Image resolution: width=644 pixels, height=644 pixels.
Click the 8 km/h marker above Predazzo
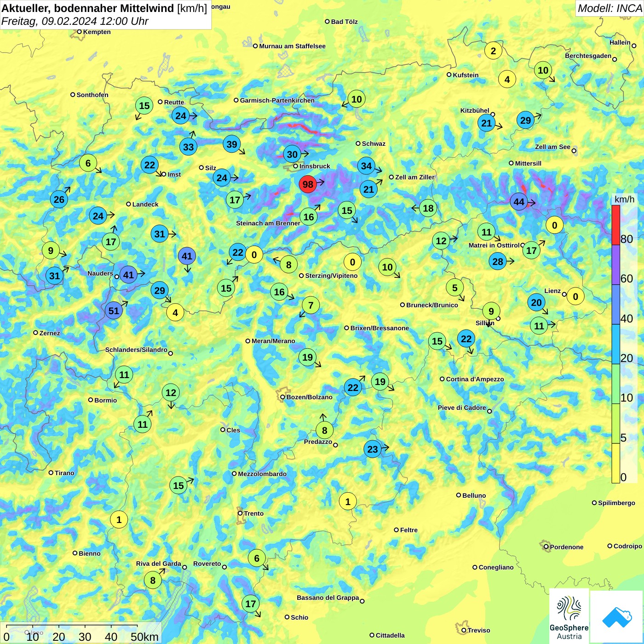[324, 431]
